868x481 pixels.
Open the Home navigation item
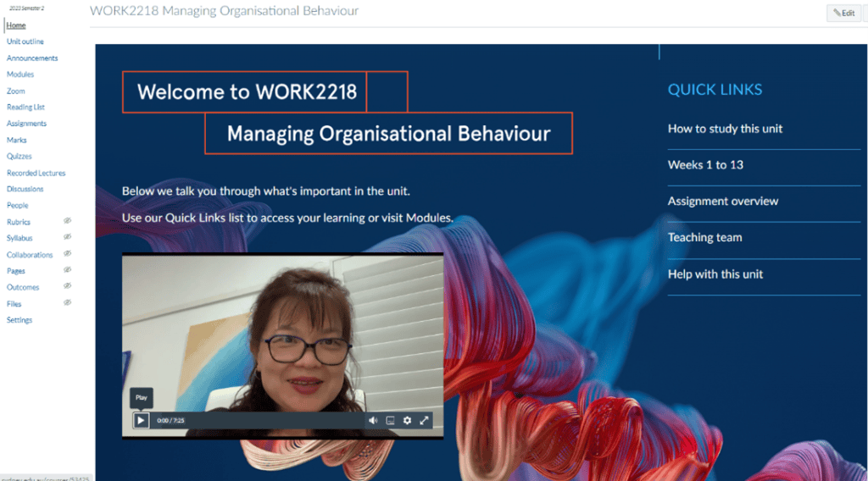coord(16,25)
